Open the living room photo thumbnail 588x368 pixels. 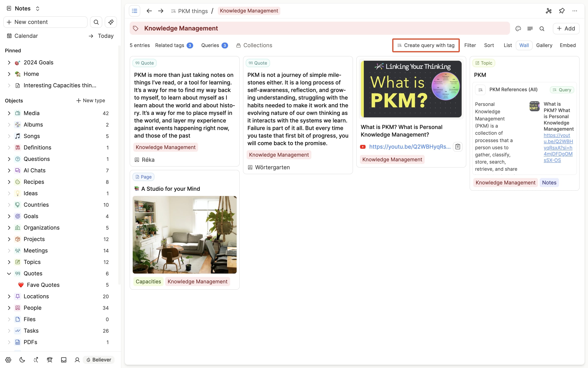[185, 235]
